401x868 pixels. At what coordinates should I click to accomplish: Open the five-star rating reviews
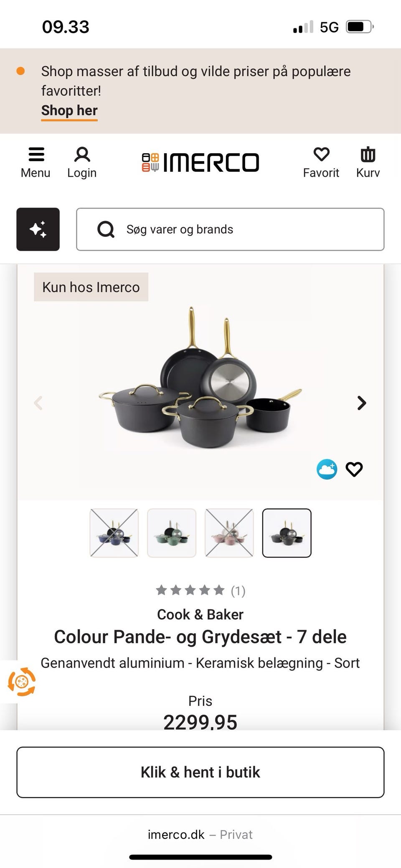tap(200, 590)
